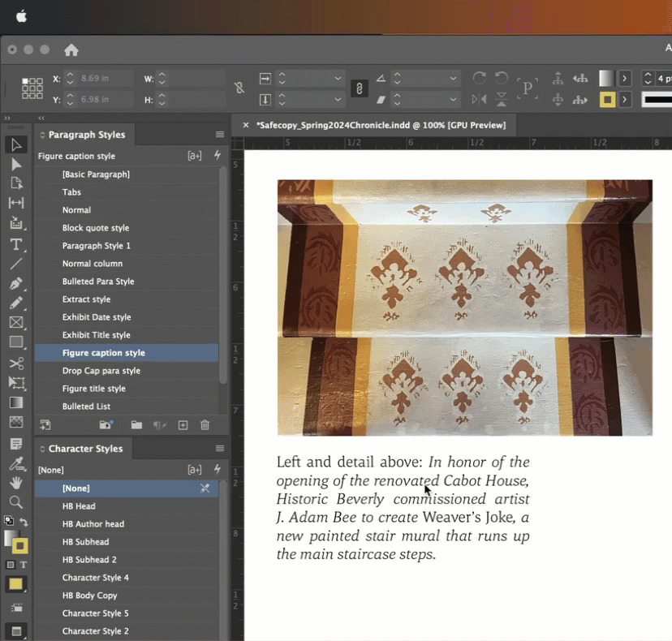Apply the Exhibit Title style
This screenshot has width=672, height=641.
click(127, 335)
